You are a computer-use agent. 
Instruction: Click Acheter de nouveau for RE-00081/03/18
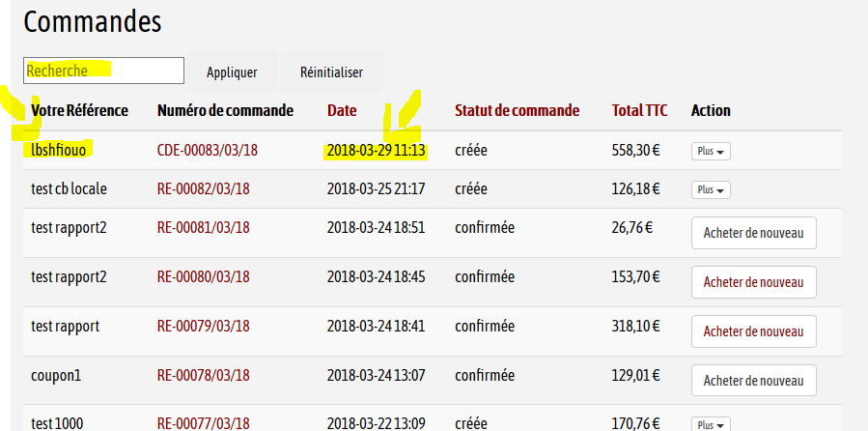753,233
